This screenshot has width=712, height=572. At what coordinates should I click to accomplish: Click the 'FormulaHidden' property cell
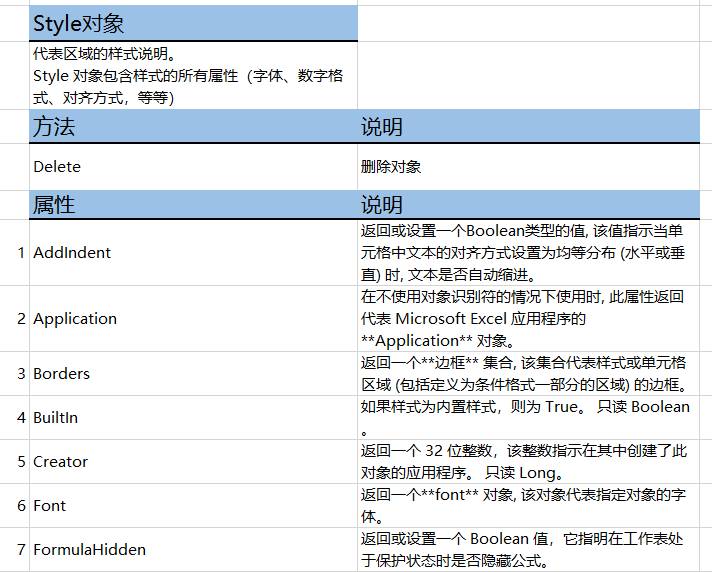tap(193, 549)
